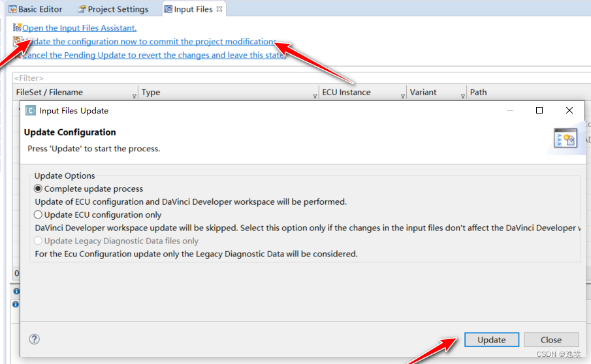Click the Input Files Assistant icon

click(x=17, y=27)
